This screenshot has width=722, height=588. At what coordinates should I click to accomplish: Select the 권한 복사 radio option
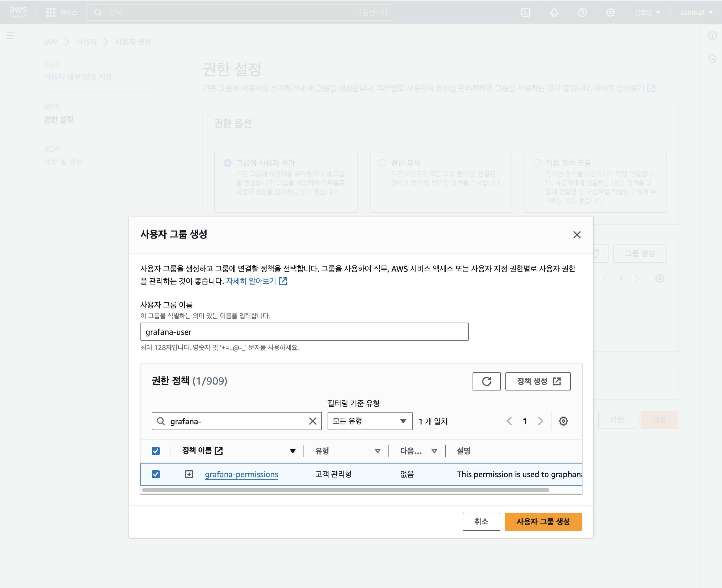coord(382,163)
